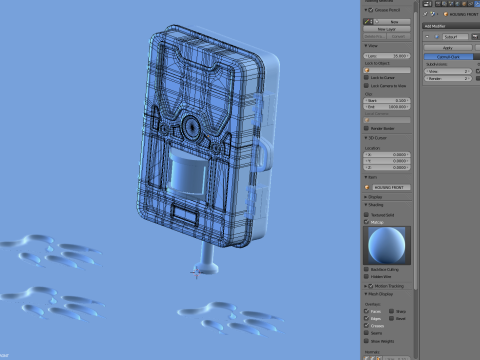Enable Lock to Cursor checkbox

point(366,77)
